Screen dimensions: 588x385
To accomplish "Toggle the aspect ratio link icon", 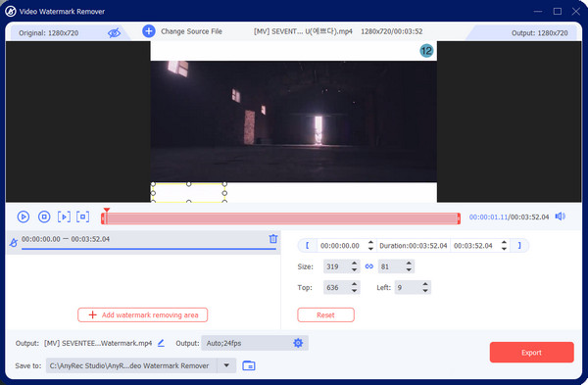I will [369, 266].
